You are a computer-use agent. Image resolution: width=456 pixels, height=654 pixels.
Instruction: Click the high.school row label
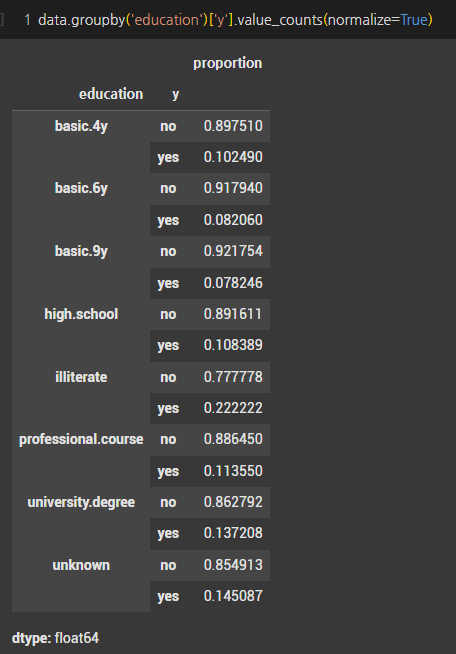(81, 314)
